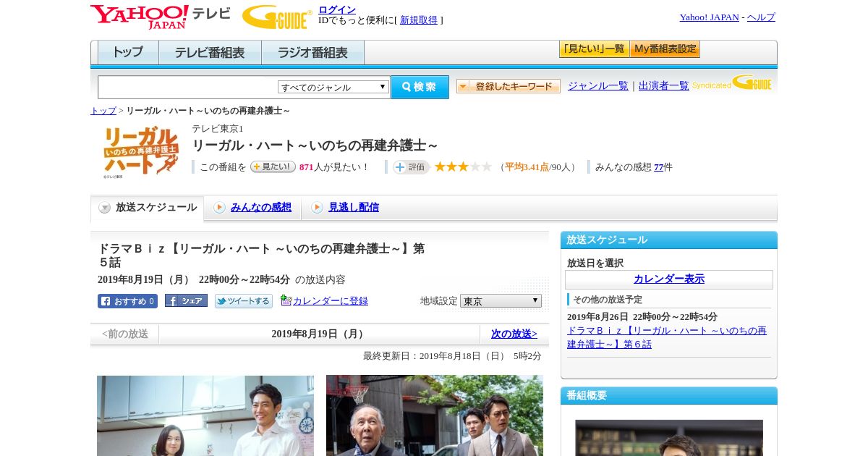Click カレンダーに登録 link
This screenshot has width=868, height=456.
coord(331,301)
